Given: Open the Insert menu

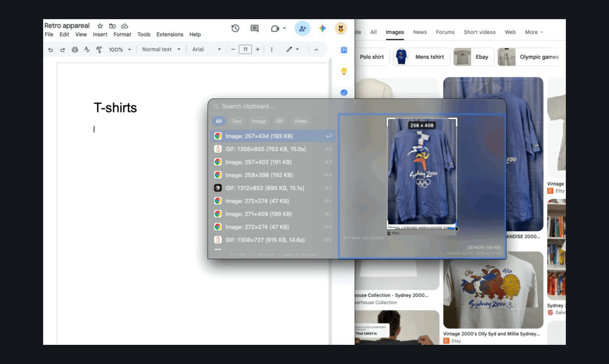Looking at the screenshot, I should coord(100,34).
